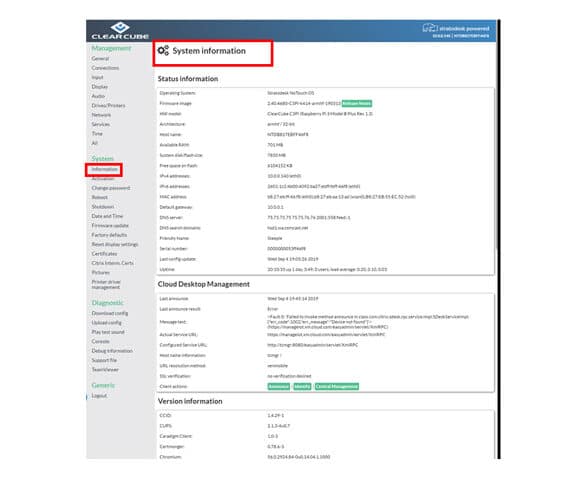Click the ClearCube logo in the header

120,31
